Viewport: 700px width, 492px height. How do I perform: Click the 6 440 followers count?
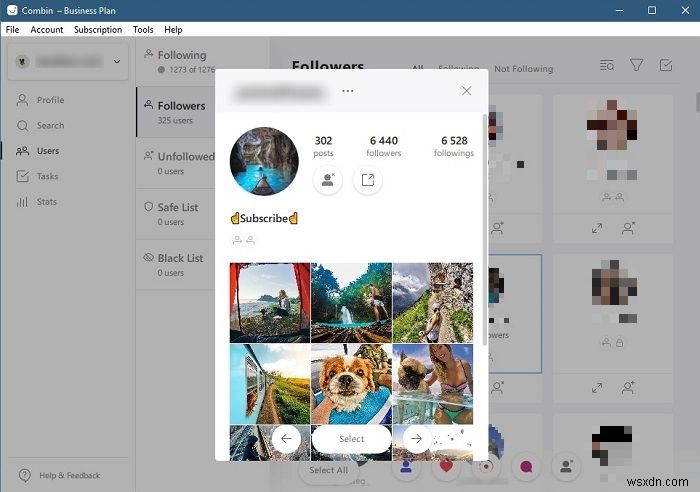click(383, 146)
